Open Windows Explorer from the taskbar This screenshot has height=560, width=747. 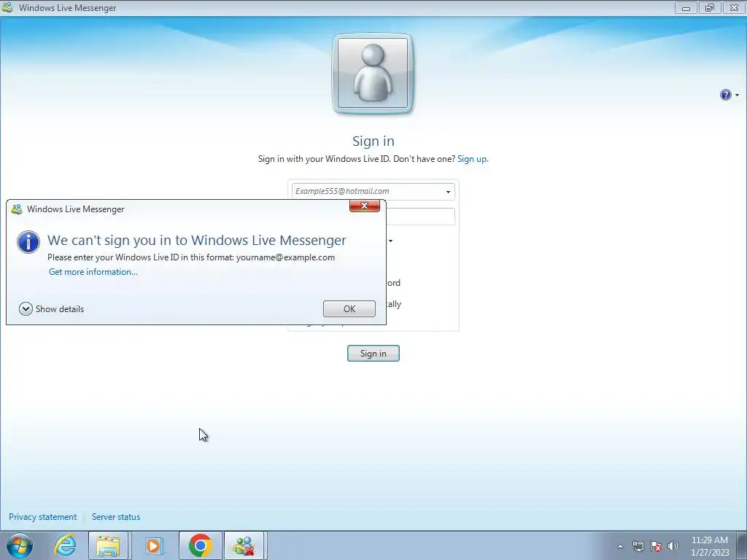[x=109, y=545]
